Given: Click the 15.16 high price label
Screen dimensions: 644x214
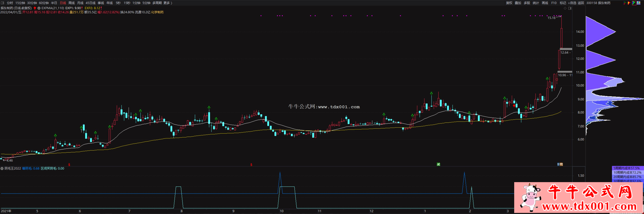Looking at the screenshot, I should (x=551, y=18).
